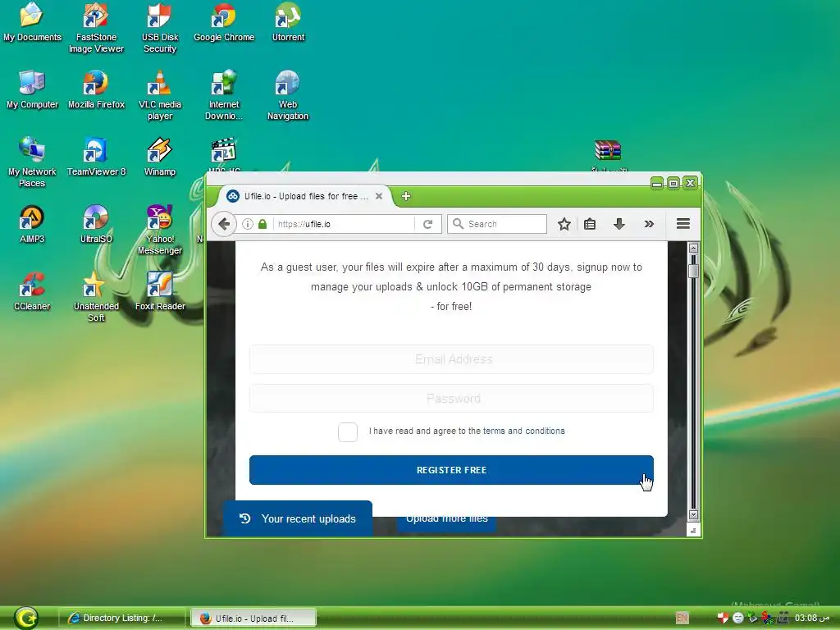
Task: Bookmark this page with the star icon
Action: [564, 224]
